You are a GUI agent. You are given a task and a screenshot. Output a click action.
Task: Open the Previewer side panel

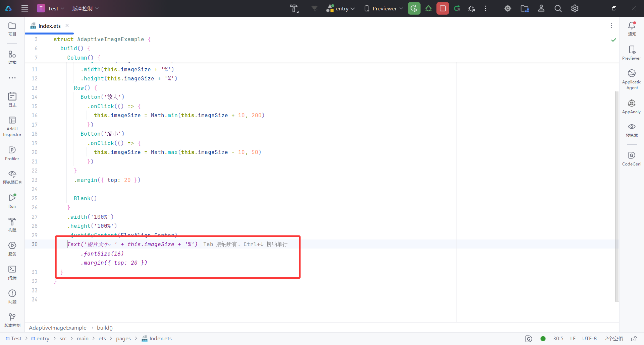pos(632,53)
